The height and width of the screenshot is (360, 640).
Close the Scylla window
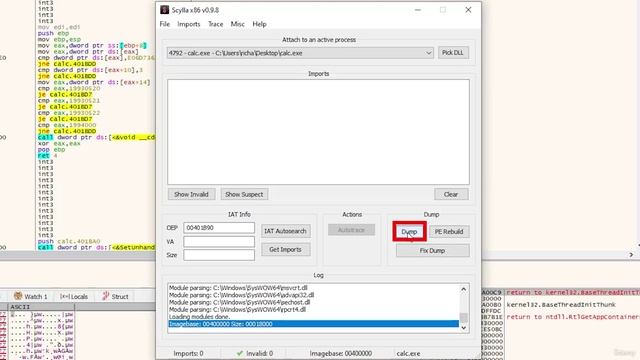468,10
